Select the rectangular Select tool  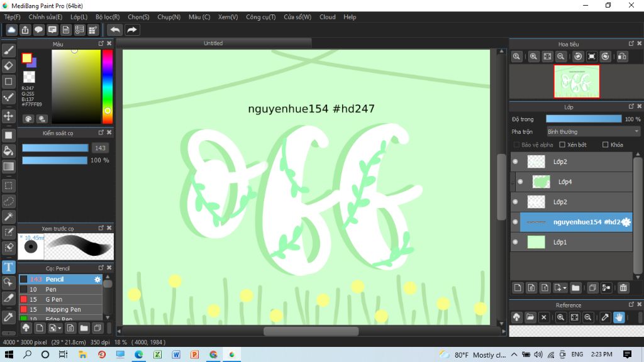pos(9,185)
